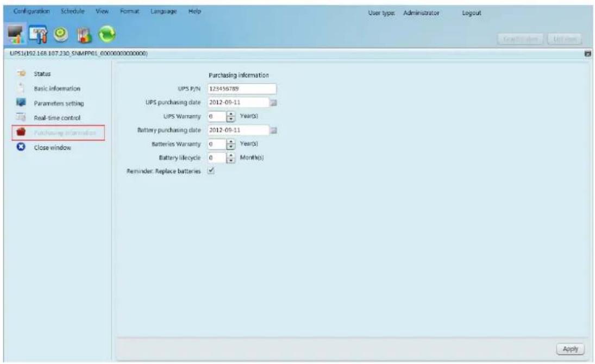Click the UPS P/N input field
This screenshot has width=595, height=364.
242,89
